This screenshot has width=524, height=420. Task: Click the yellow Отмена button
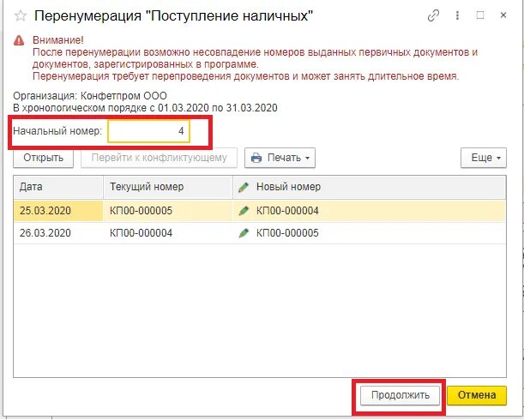(477, 395)
